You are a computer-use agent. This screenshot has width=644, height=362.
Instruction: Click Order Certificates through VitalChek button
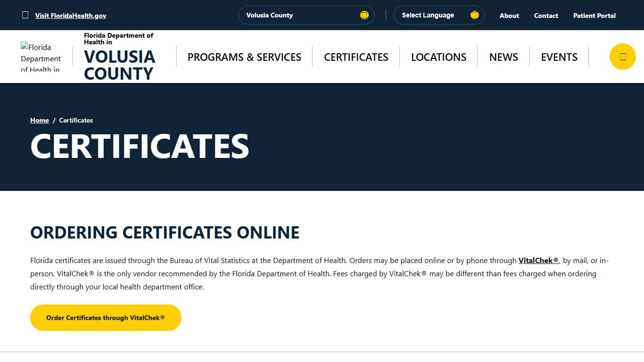pos(106,317)
